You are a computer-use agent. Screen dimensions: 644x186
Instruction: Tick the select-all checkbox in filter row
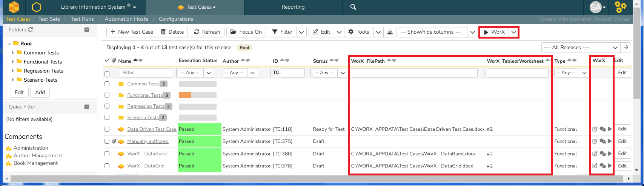(x=107, y=74)
